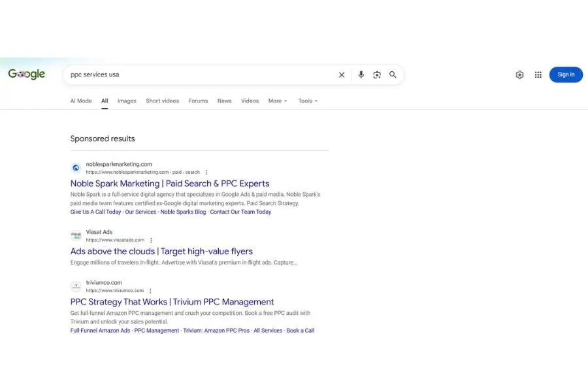
Task: Open the settings gear icon
Action: pyautogui.click(x=519, y=74)
